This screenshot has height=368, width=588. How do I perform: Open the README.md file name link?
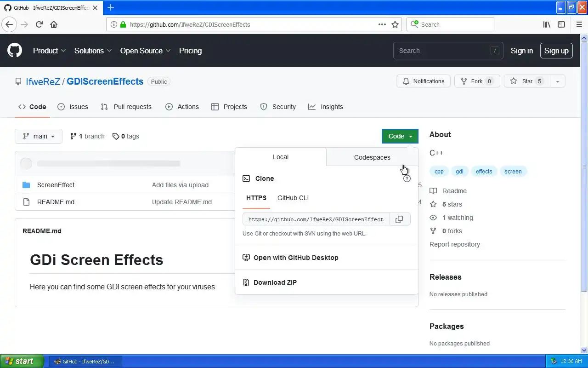(56, 202)
